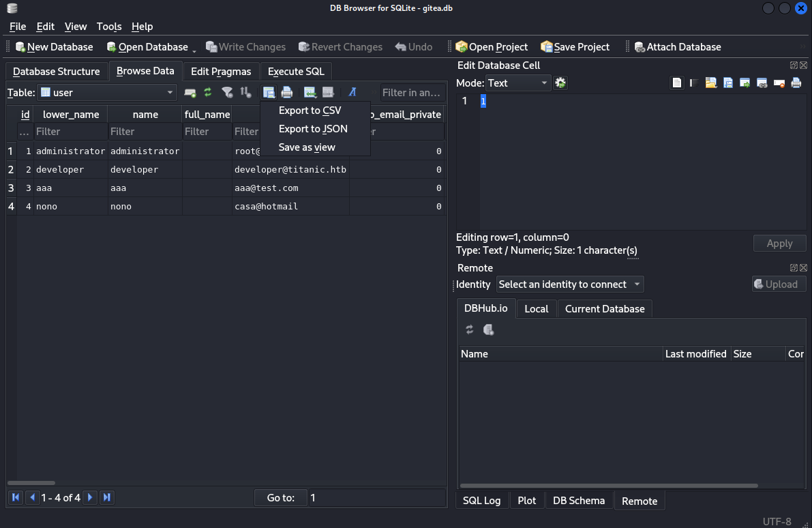Choose Export to JSON from the popup menu
Image resolution: width=812 pixels, height=528 pixels.
[315, 129]
